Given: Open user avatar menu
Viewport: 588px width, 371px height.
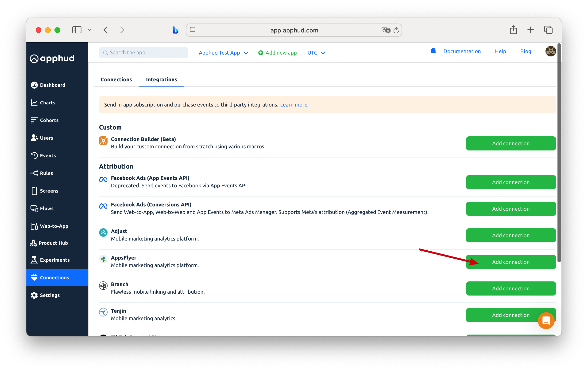Looking at the screenshot, I should (550, 51).
